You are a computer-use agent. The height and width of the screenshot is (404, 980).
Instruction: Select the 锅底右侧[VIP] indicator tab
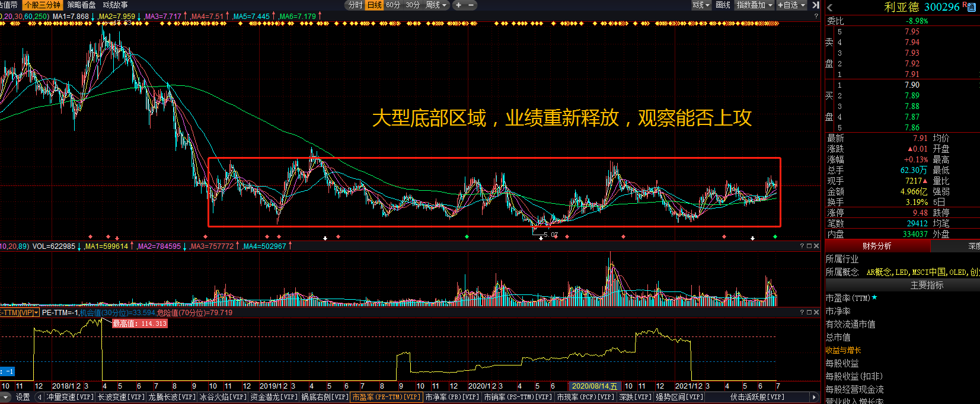coord(325,397)
